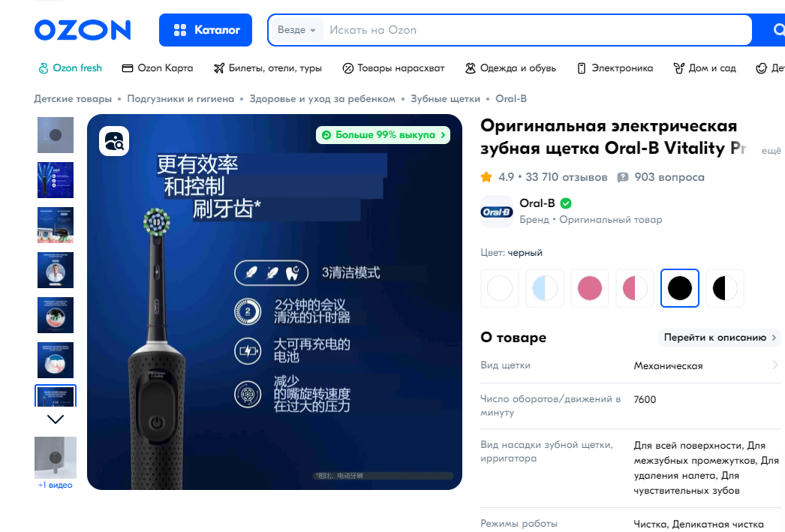Click Здоровье и уход за ребенком breadcrumb
785x532 pixels.
click(323, 98)
